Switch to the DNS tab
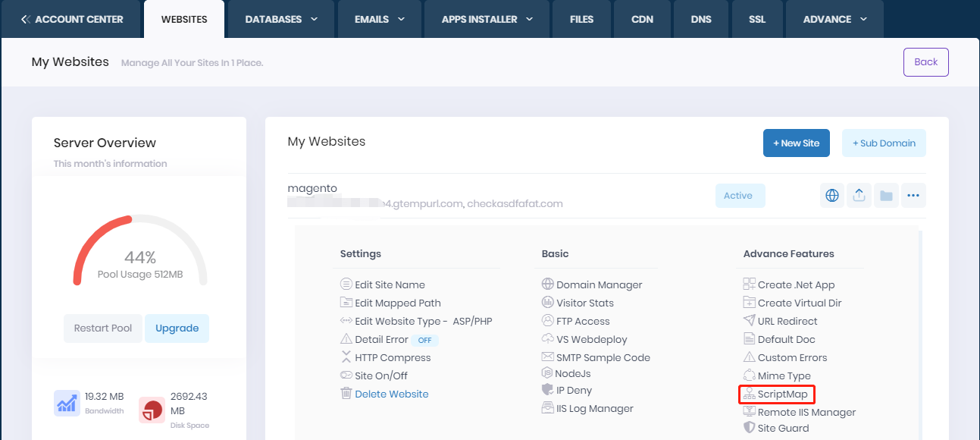Image resolution: width=980 pixels, height=440 pixels. click(x=701, y=19)
